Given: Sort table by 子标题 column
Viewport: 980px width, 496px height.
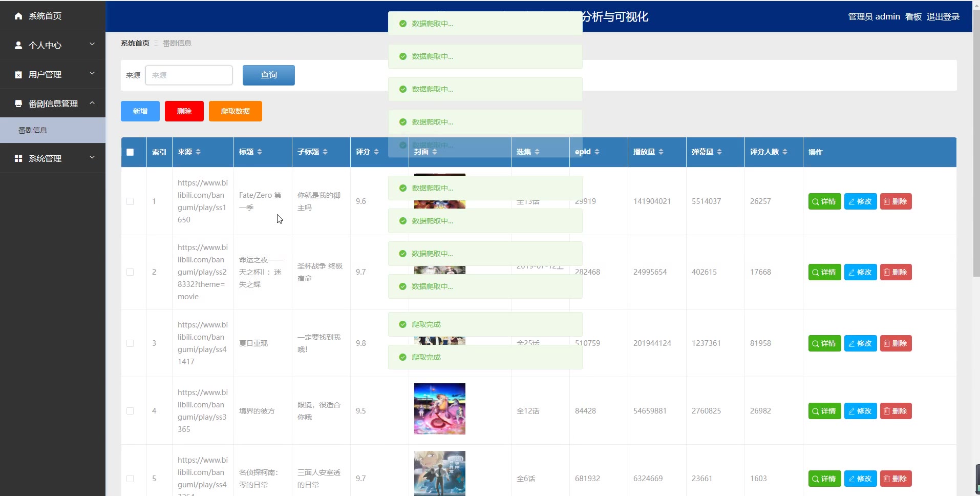Looking at the screenshot, I should pyautogui.click(x=325, y=152).
